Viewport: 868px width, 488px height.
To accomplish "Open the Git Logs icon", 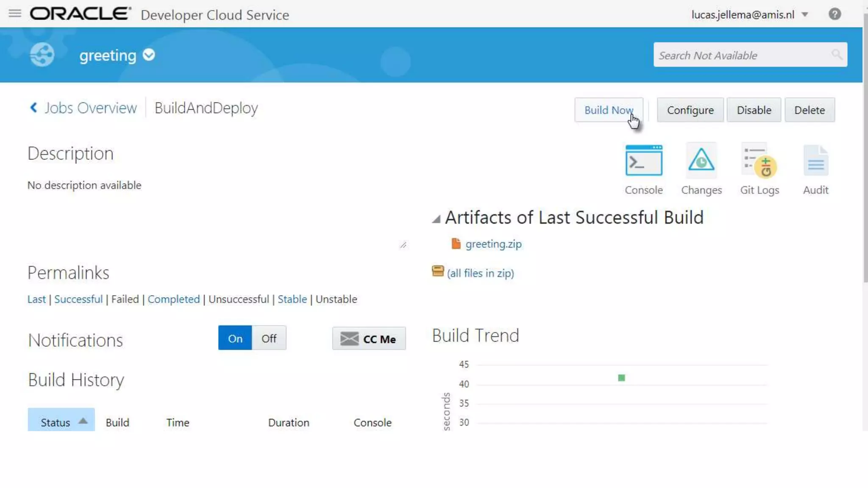I will [x=759, y=161].
